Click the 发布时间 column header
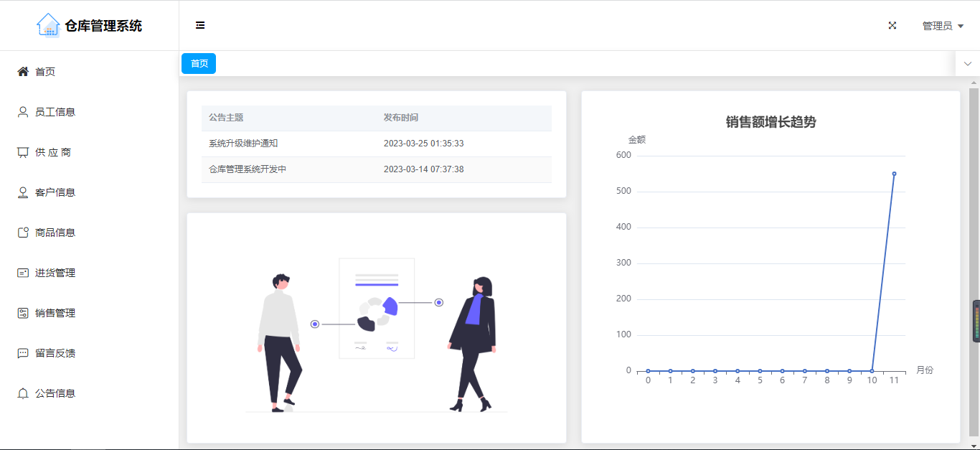Screen dimensions: 980x450 [401, 118]
